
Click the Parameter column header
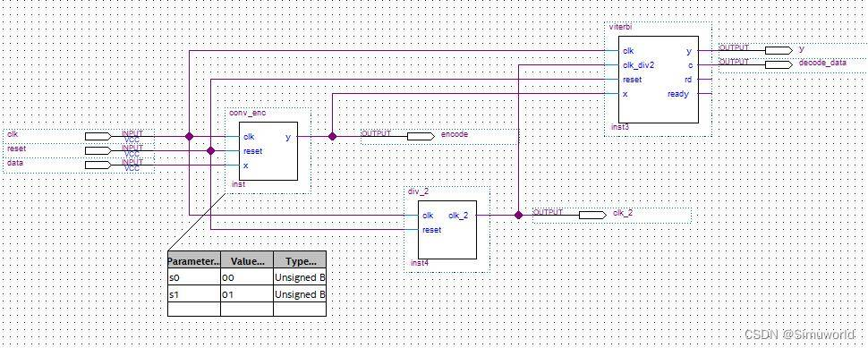tap(194, 261)
